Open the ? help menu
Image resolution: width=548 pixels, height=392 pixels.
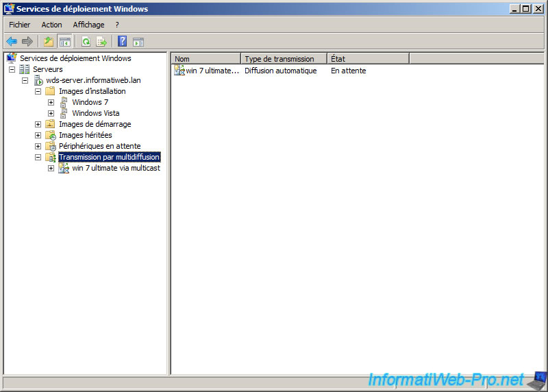[117, 25]
